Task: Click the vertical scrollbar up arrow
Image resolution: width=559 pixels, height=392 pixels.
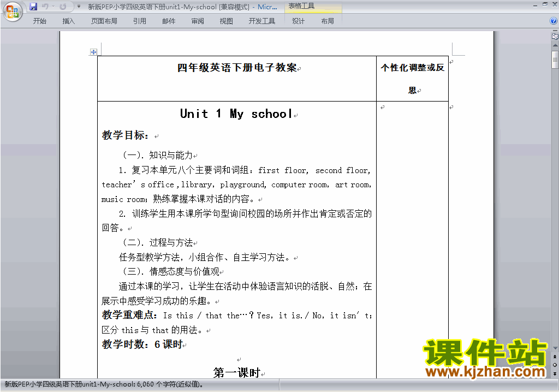Action: pos(555,45)
